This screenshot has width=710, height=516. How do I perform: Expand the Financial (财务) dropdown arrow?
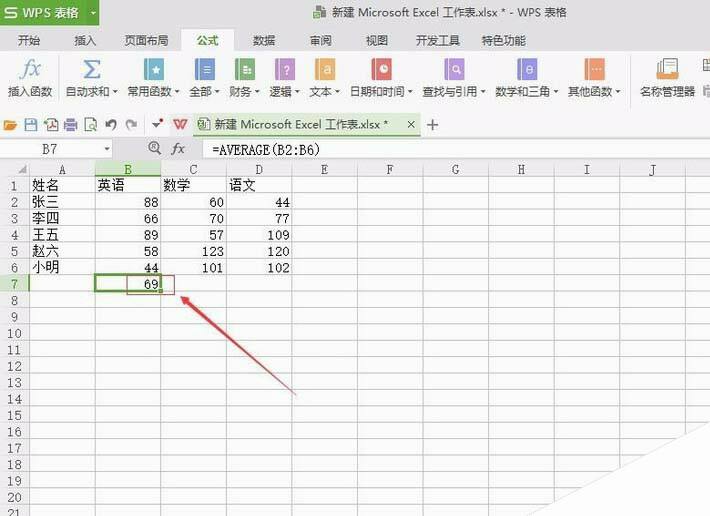click(257, 92)
